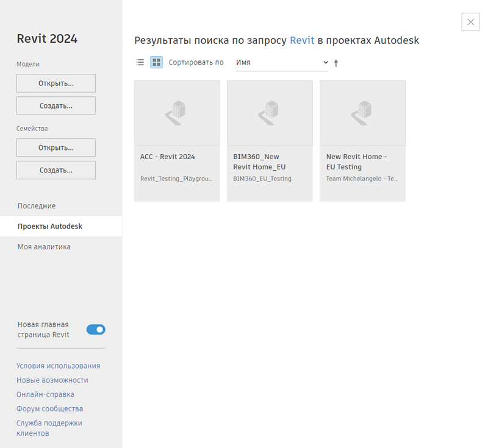Screen dimensions: 488x448
Task: Click the blue Revit search term in heading
Action: 302,40
